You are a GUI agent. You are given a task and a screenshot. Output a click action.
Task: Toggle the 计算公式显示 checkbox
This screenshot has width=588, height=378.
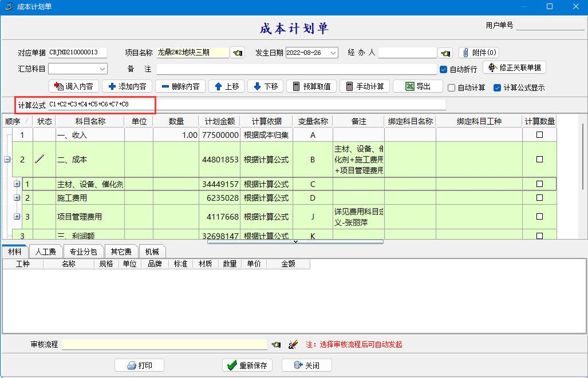tap(497, 87)
